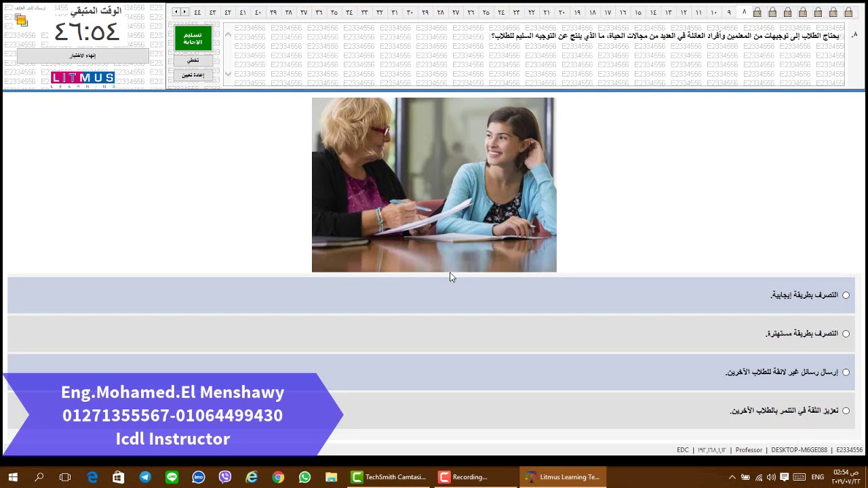Go to question tab ٣٥
The height and width of the screenshot is (488, 868).
(334, 12)
